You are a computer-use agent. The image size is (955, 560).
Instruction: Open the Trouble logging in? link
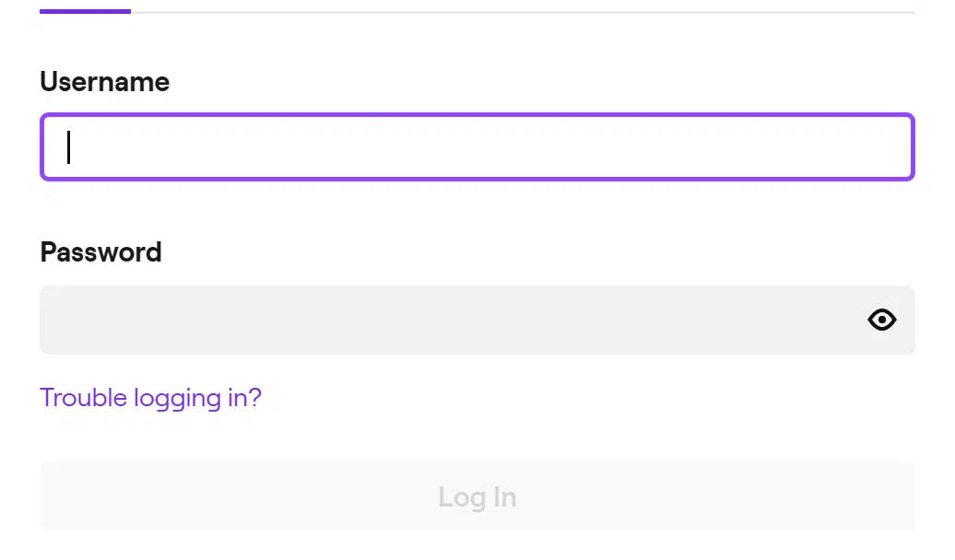click(x=150, y=398)
